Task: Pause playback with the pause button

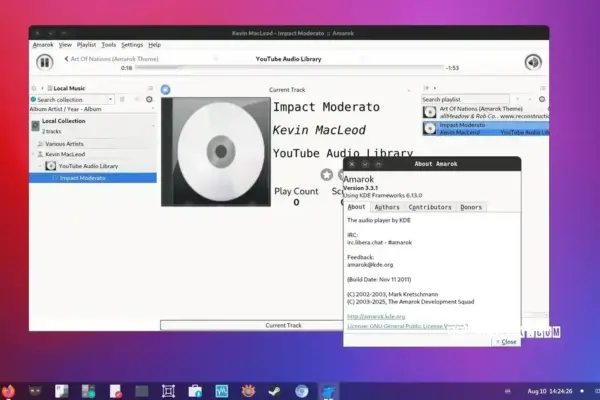Action: click(44, 62)
